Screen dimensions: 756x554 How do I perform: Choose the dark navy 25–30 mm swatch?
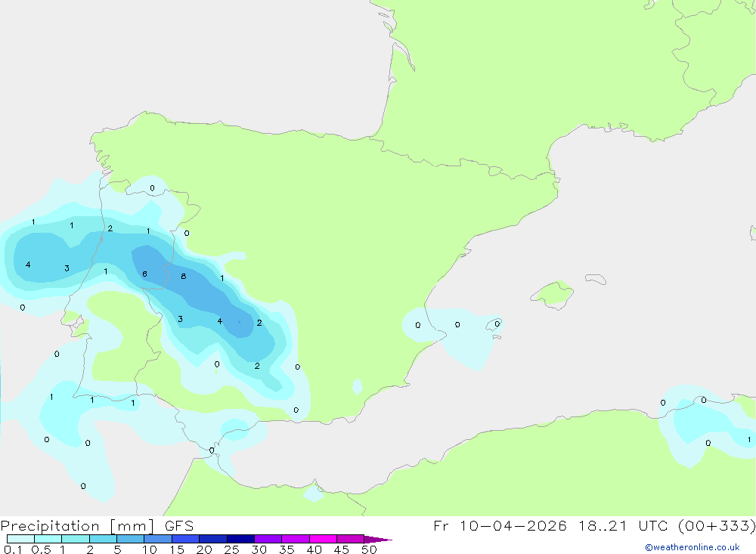(240, 539)
